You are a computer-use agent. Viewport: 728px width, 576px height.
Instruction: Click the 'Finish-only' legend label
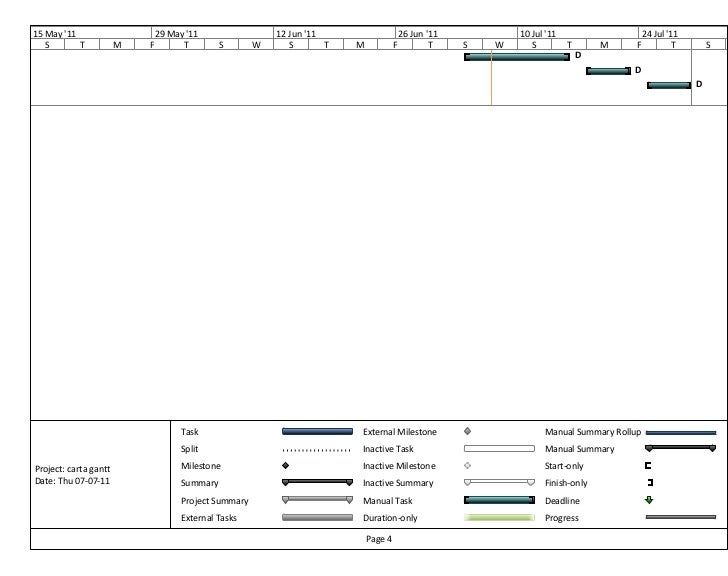566,483
